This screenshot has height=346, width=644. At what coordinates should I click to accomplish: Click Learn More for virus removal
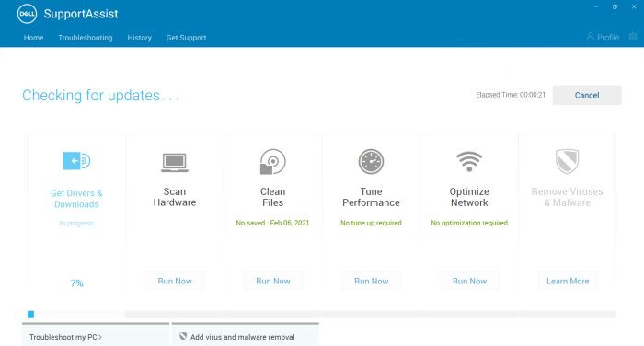(x=568, y=281)
